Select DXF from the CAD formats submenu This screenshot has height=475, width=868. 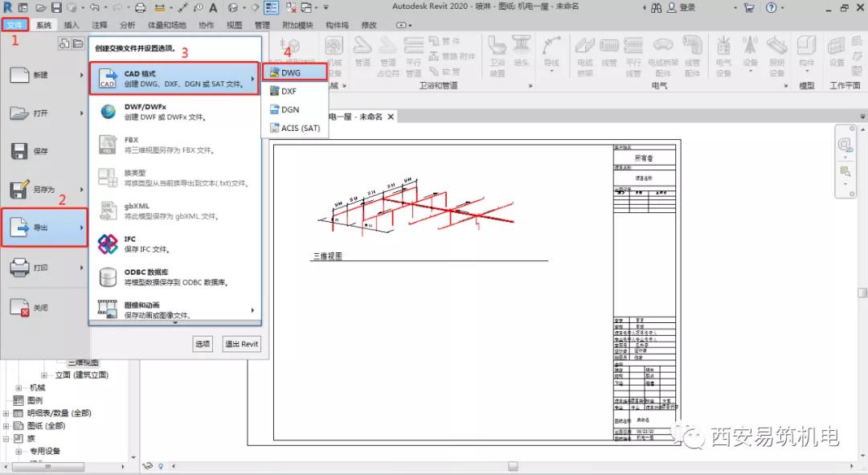(294, 92)
